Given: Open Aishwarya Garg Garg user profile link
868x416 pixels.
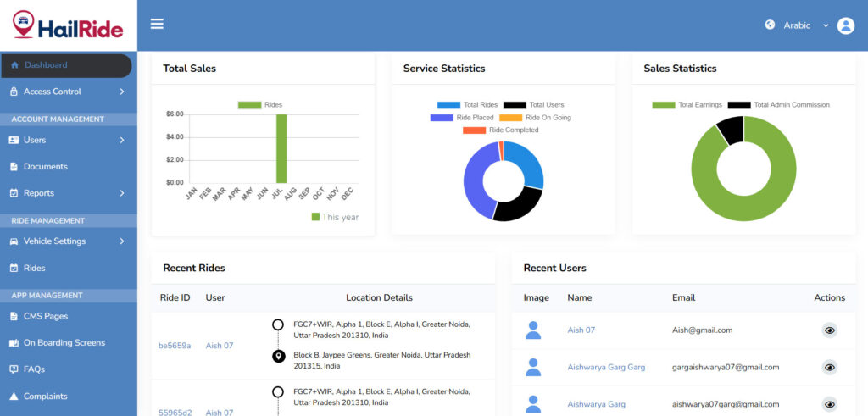Looking at the screenshot, I should coord(606,367).
